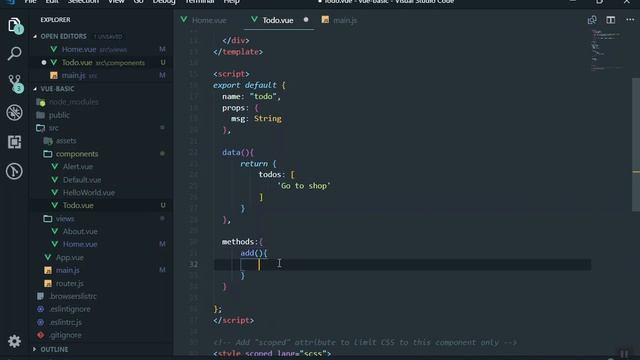Open the .gitignore file
This screenshot has width=640, height=360.
[65, 335]
